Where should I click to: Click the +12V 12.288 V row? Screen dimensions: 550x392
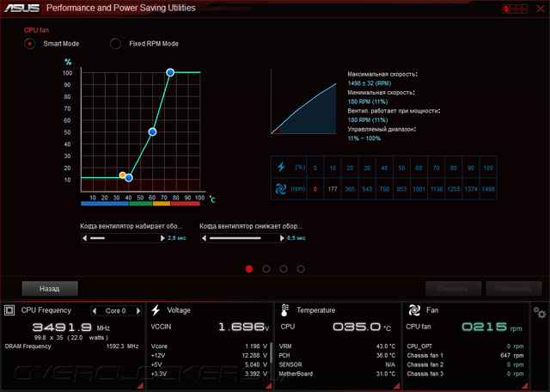click(x=209, y=355)
